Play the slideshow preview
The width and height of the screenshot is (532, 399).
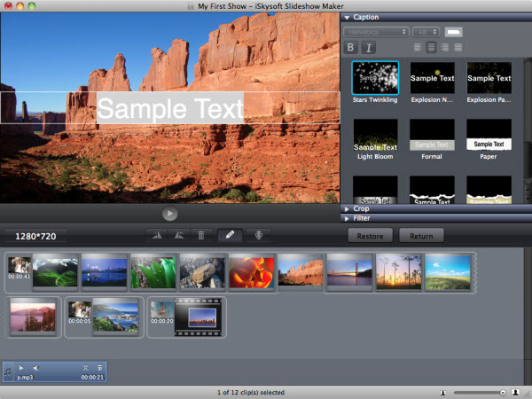170,214
